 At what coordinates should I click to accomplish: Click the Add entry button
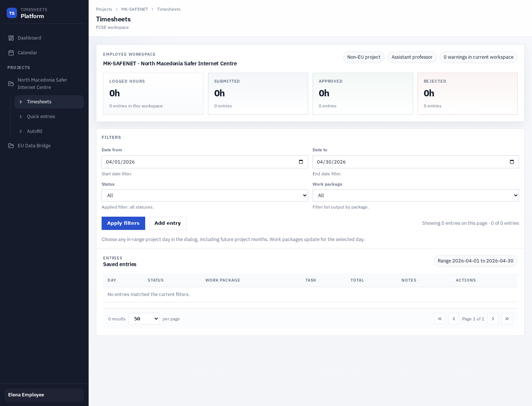coord(167,223)
